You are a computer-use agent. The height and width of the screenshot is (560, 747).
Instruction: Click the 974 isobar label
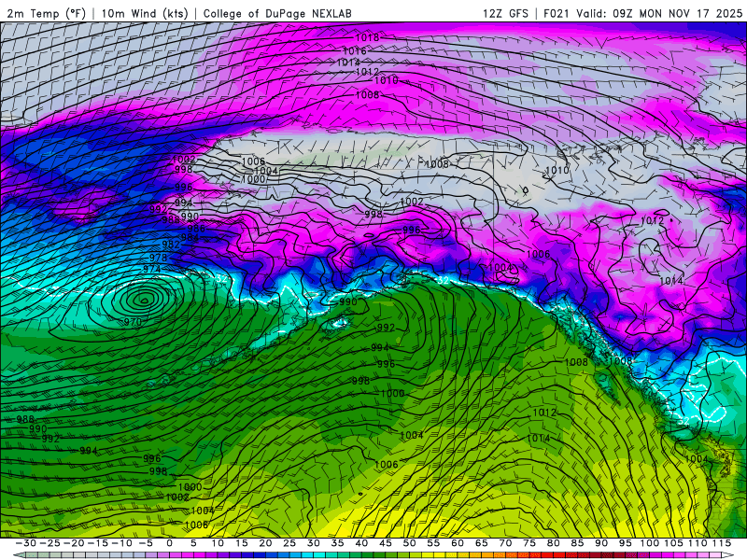[152, 269]
